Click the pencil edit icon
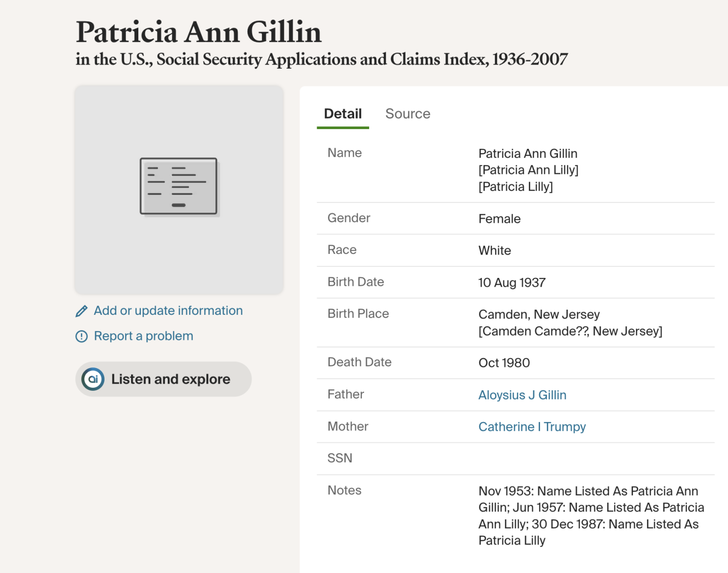Screen dimensions: 728x573 82,311
